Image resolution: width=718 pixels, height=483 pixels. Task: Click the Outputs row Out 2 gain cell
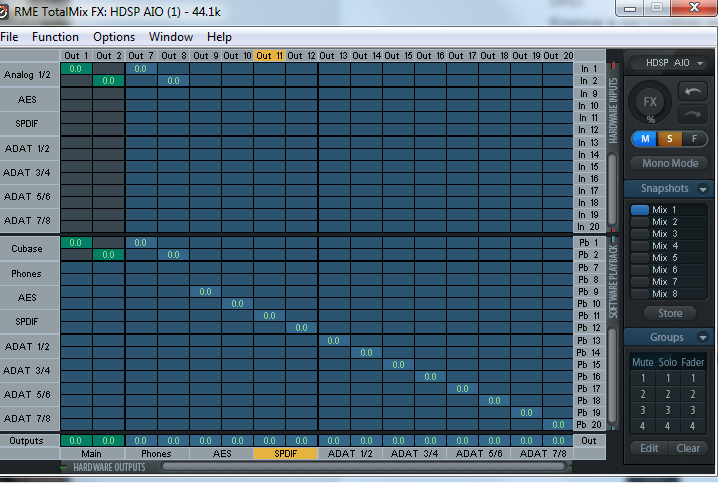[x=109, y=440]
